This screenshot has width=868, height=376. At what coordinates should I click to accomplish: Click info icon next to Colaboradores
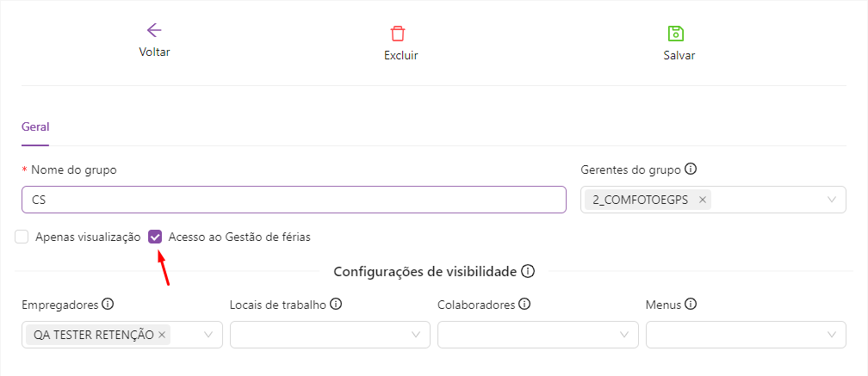524,304
